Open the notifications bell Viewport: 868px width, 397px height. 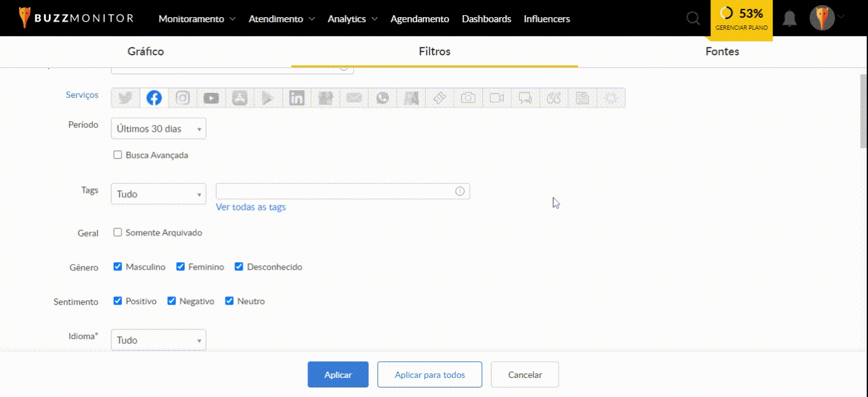click(x=789, y=18)
